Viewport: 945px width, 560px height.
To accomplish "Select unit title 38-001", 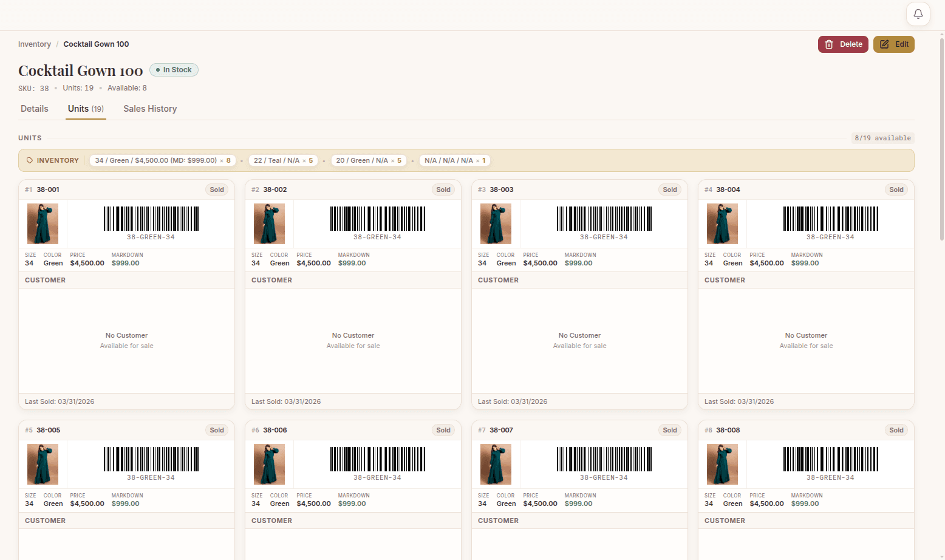I will [x=48, y=190].
